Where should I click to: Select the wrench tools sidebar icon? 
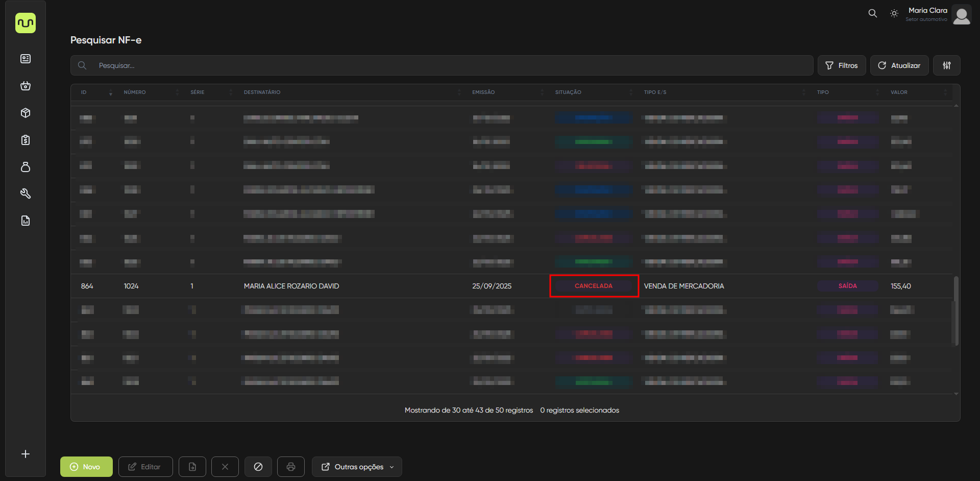point(26,194)
